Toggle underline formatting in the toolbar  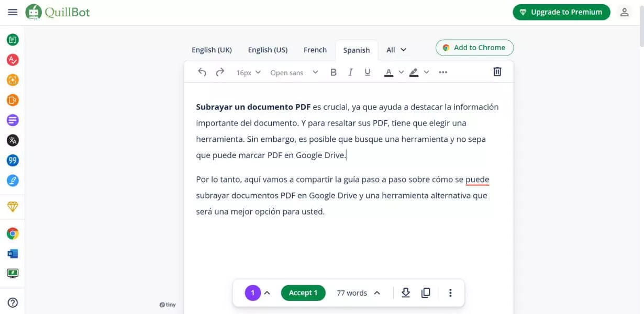368,72
